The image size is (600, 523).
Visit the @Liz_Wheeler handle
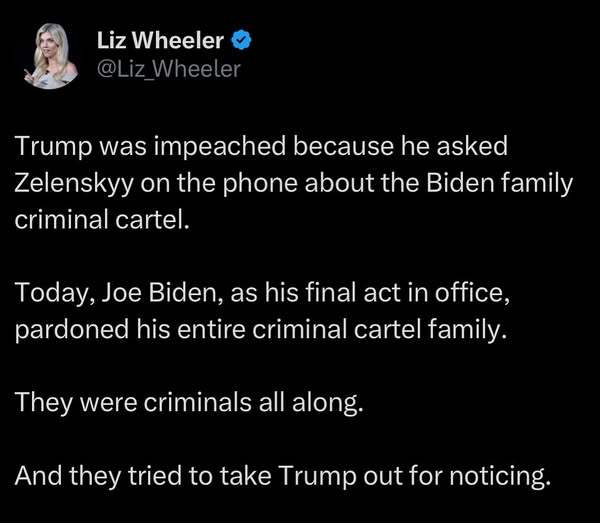[169, 69]
